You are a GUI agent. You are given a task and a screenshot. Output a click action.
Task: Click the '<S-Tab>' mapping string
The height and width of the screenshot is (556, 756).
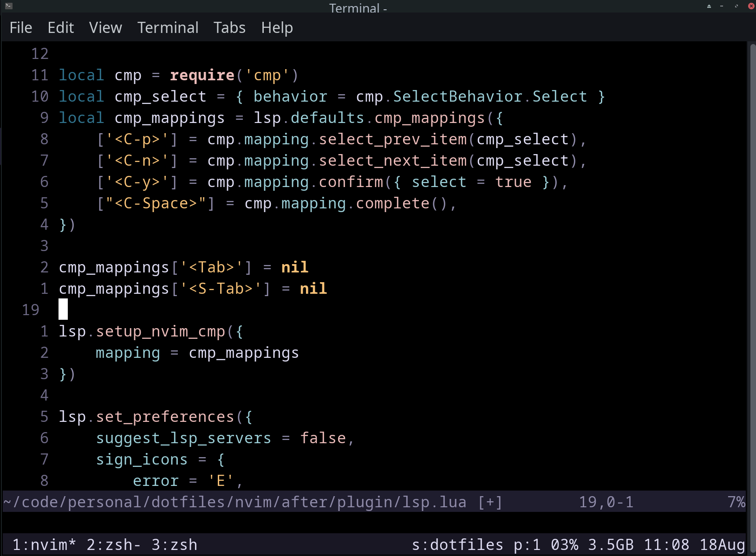coord(221,289)
